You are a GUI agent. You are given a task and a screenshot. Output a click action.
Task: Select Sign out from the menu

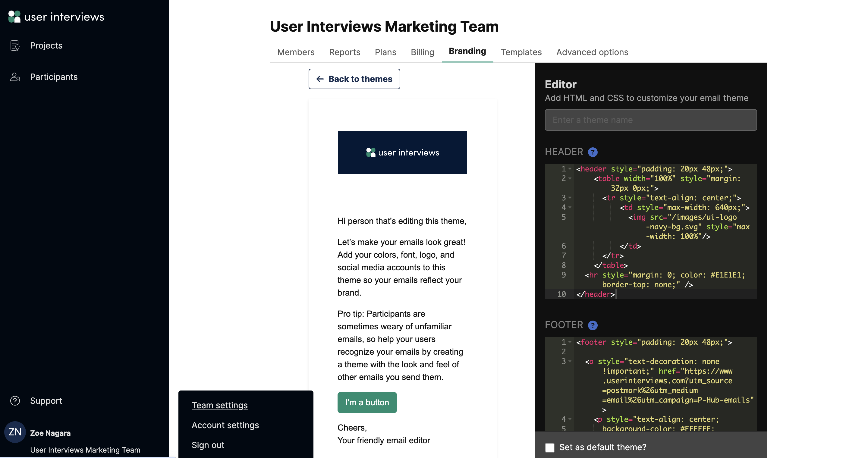[x=208, y=445]
